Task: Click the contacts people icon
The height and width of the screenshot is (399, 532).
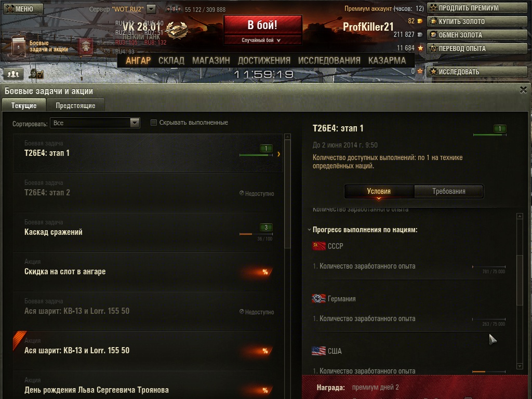Action: [13, 73]
